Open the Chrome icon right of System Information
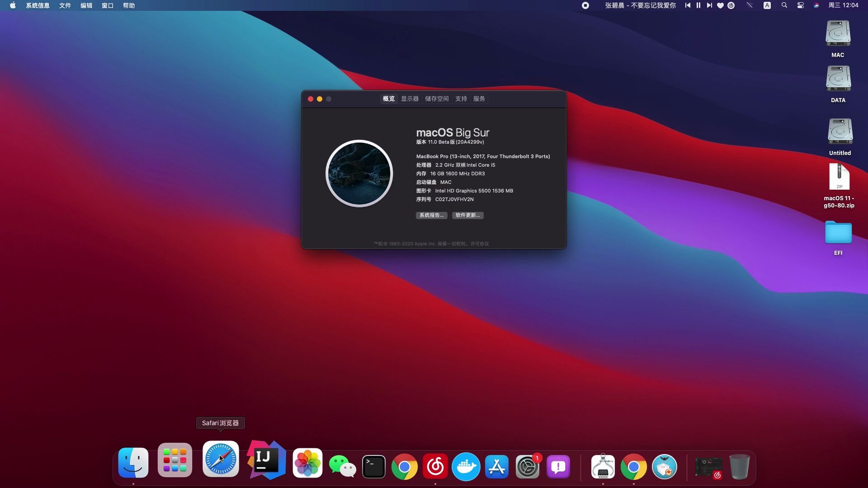868x488 pixels. [634, 466]
